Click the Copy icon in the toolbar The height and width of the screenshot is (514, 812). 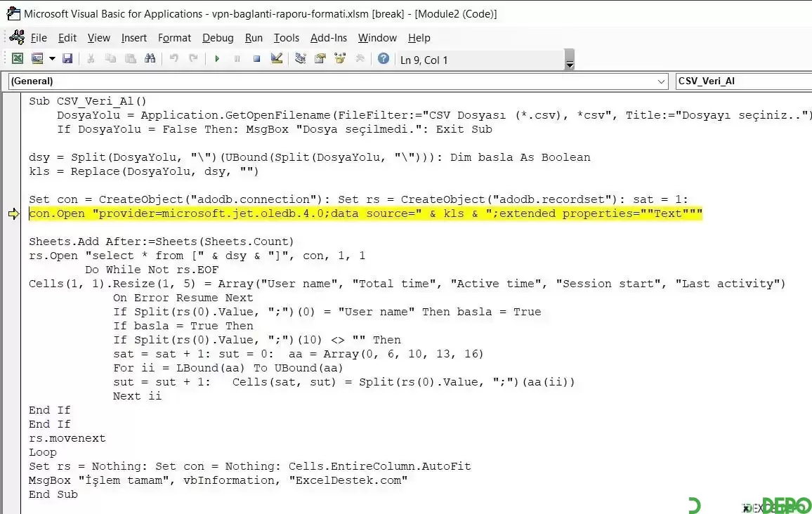click(110, 58)
